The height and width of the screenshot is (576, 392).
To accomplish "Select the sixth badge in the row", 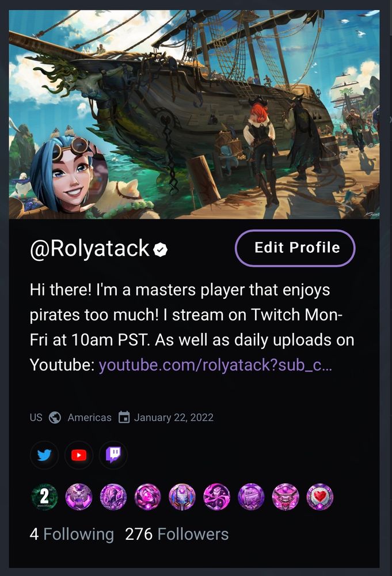I will click(x=216, y=497).
